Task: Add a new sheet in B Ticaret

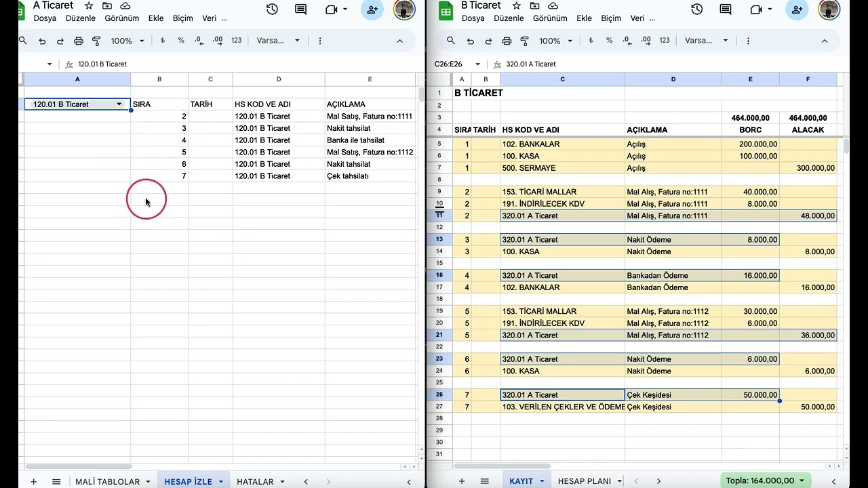Action: tap(462, 481)
